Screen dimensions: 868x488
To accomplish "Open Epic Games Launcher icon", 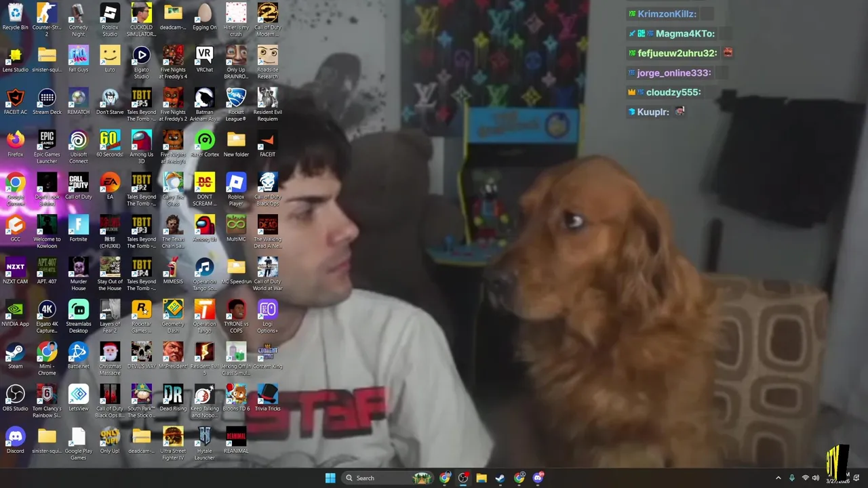I will (47, 147).
